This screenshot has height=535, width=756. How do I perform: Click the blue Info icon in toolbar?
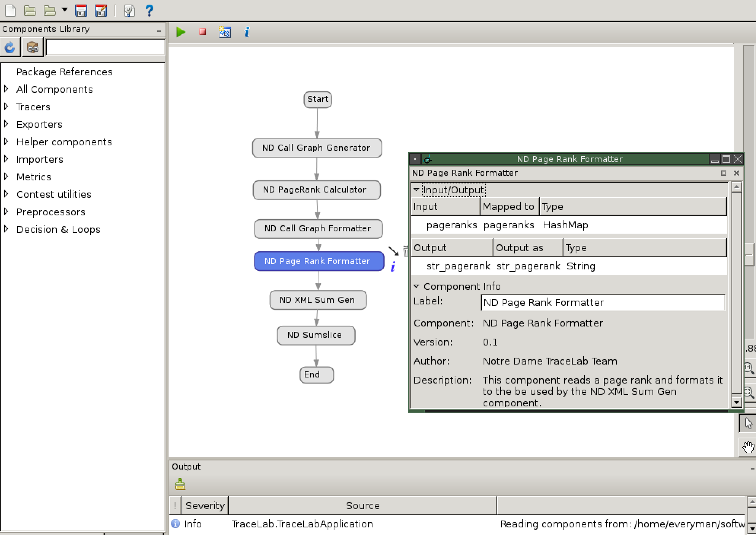click(x=248, y=32)
